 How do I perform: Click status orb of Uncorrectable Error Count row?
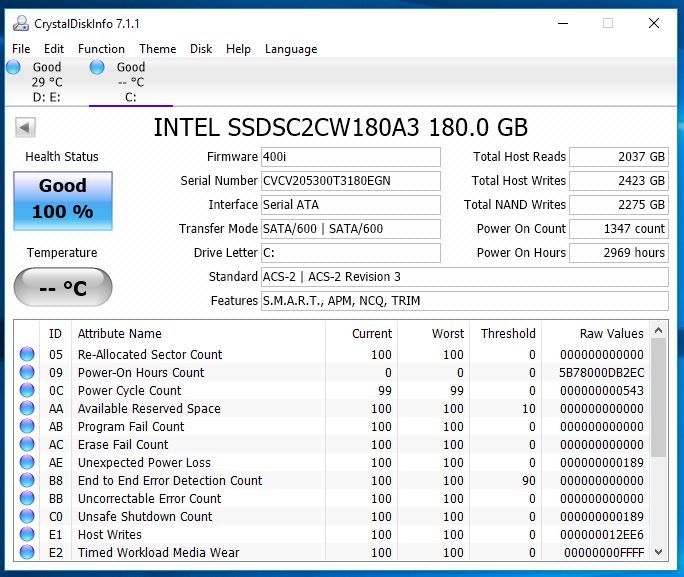27,498
